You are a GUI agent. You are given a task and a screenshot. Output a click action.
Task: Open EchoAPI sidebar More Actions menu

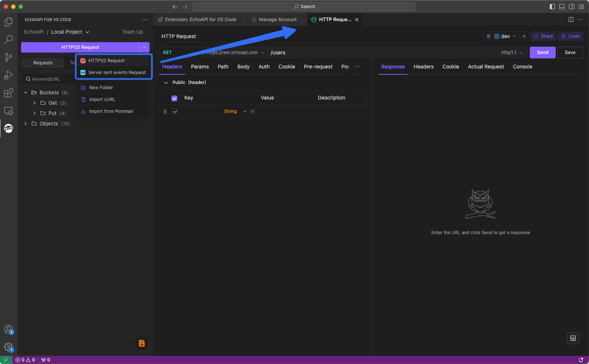[x=144, y=20]
